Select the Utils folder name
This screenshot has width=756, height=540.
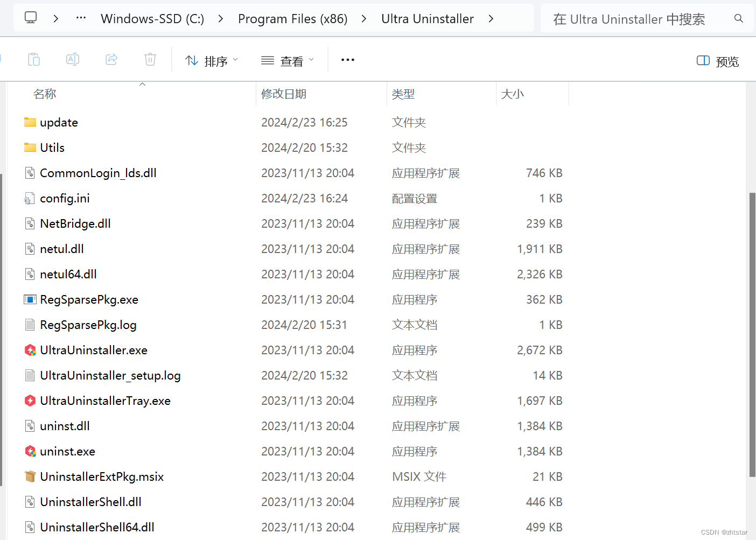click(52, 148)
